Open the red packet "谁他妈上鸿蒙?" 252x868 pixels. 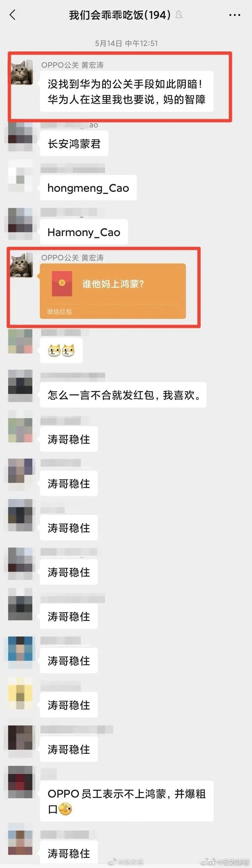113,291
